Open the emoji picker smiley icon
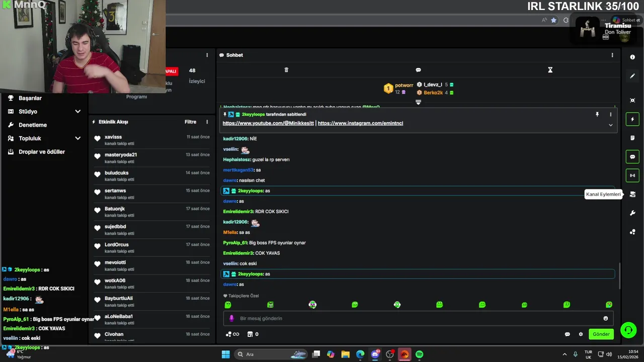This screenshot has height=362, width=644. pyautogui.click(x=605, y=318)
